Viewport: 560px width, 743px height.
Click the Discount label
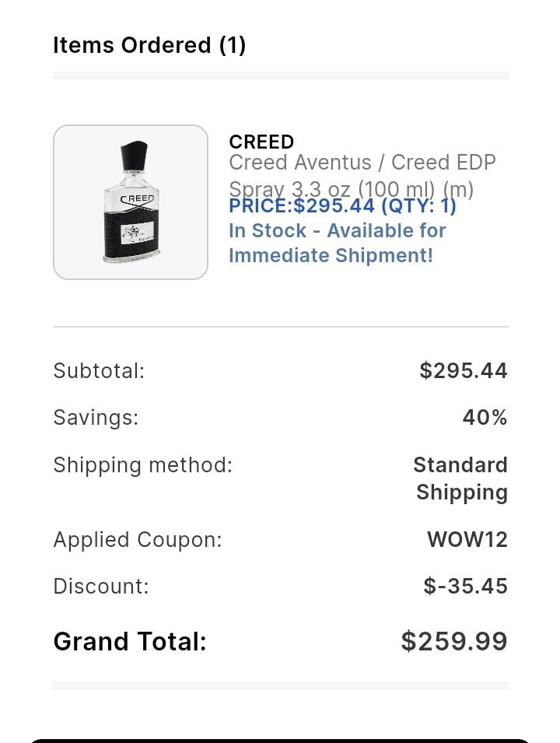(x=100, y=587)
